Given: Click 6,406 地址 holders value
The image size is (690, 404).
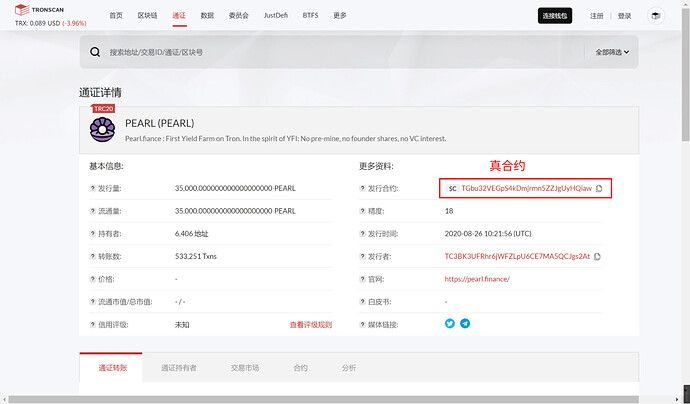Looking at the screenshot, I should tap(191, 234).
